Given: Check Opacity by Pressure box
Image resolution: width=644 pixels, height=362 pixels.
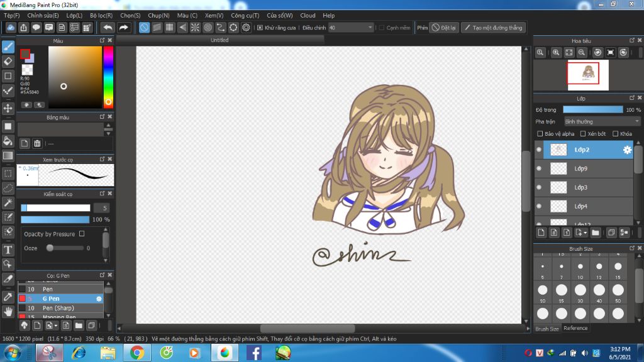Looking at the screenshot, I should coord(82,234).
